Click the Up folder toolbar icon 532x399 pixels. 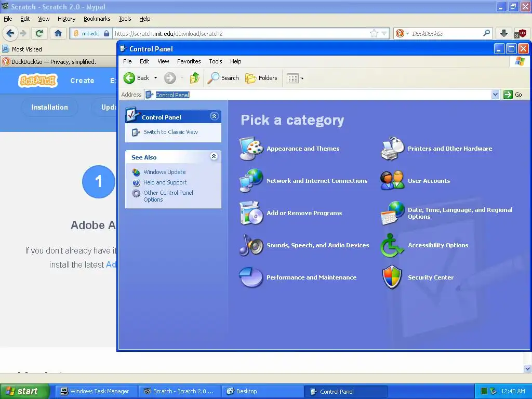[195, 78]
